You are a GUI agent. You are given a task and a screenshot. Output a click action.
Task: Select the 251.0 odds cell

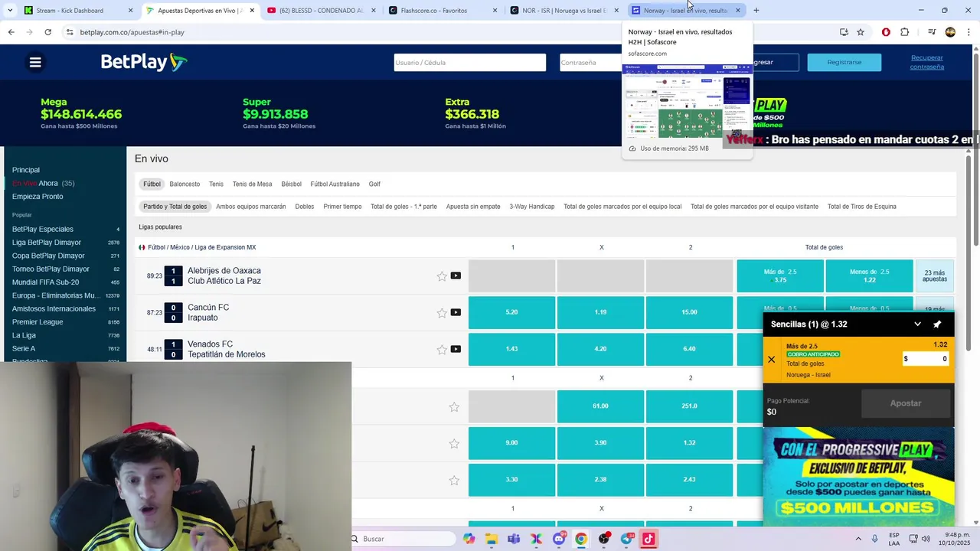point(689,406)
